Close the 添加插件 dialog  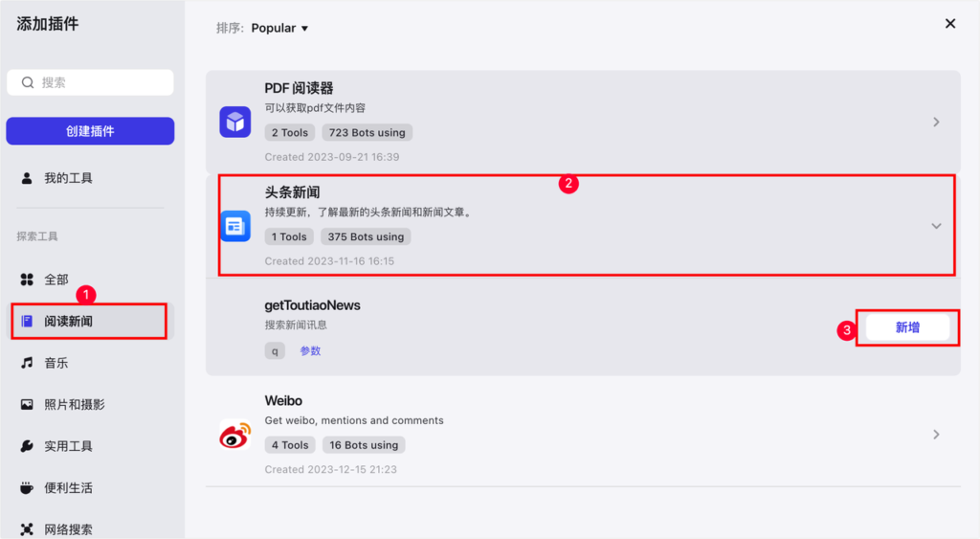(x=950, y=24)
